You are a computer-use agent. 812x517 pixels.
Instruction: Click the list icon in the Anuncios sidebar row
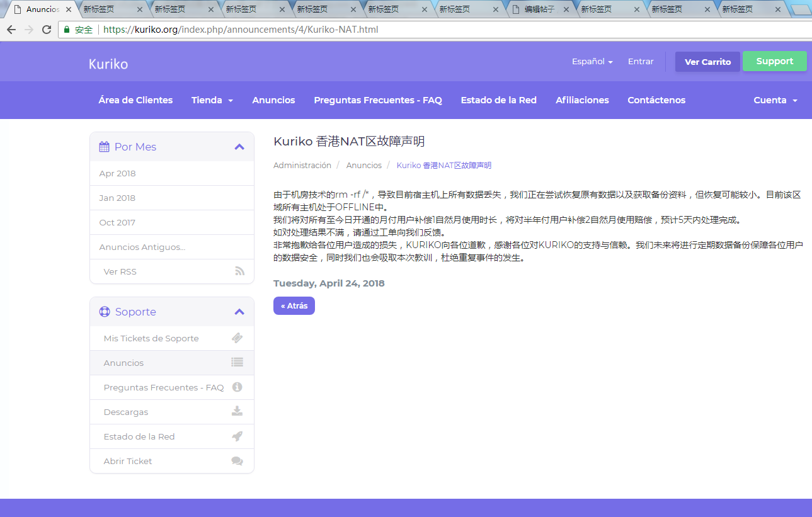[x=237, y=362]
